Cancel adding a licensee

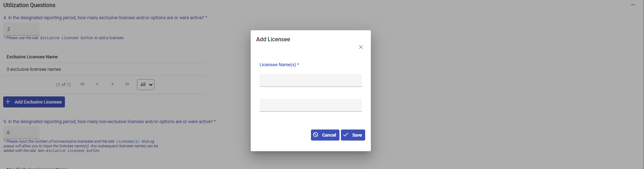[325, 135]
